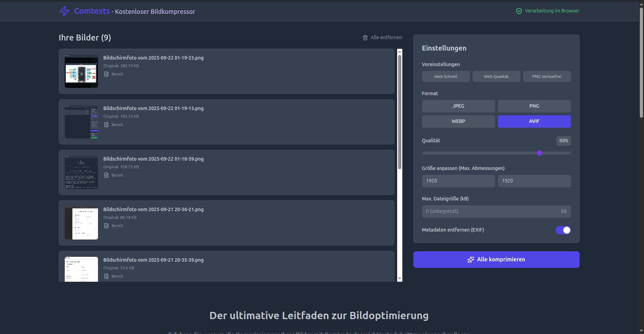
Task: Click the Bereit file icon for Bildschirmfoto 01-19-13
Action: [x=106, y=125]
